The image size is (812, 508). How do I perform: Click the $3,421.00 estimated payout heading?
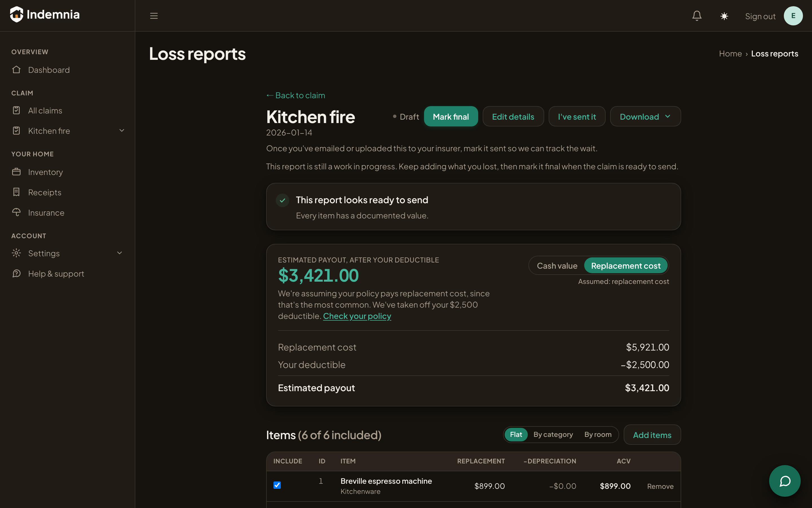(x=318, y=275)
